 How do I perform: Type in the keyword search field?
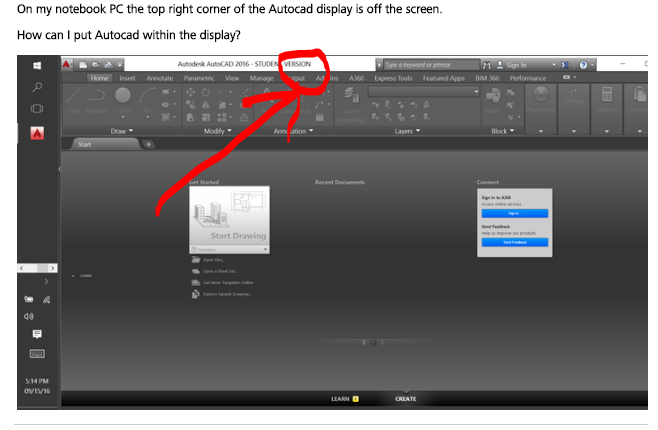[x=431, y=65]
